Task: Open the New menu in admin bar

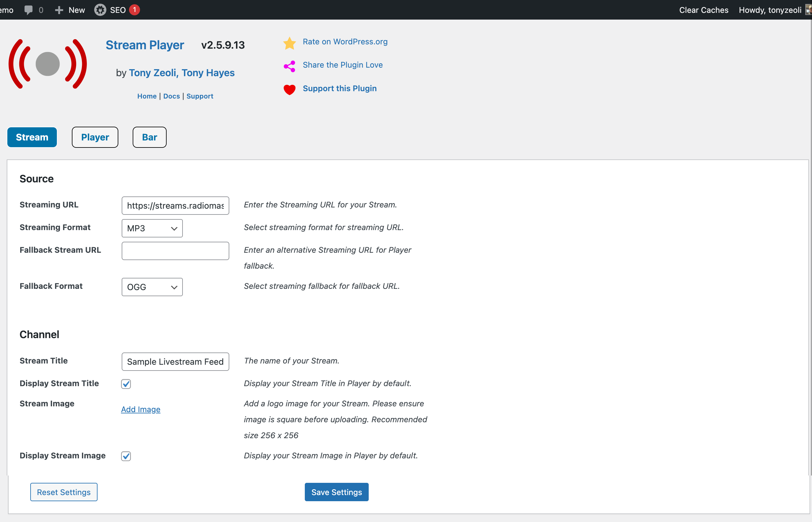Action: click(70, 10)
